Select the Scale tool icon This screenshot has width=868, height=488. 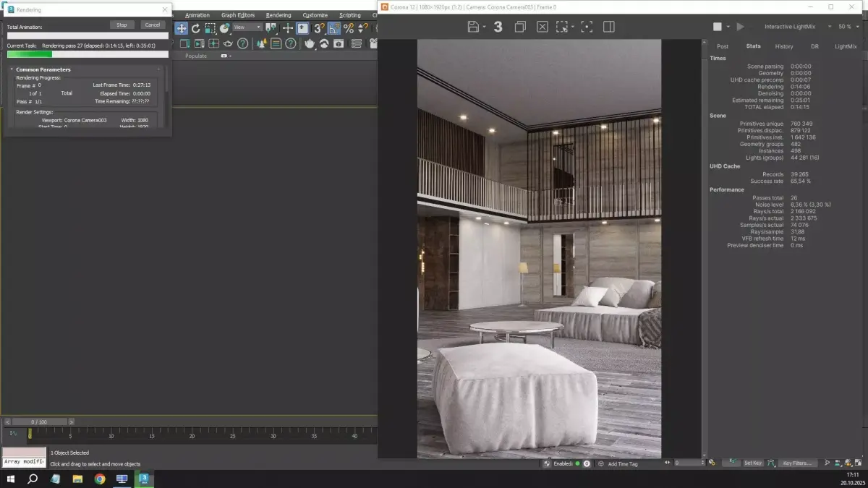pos(210,28)
